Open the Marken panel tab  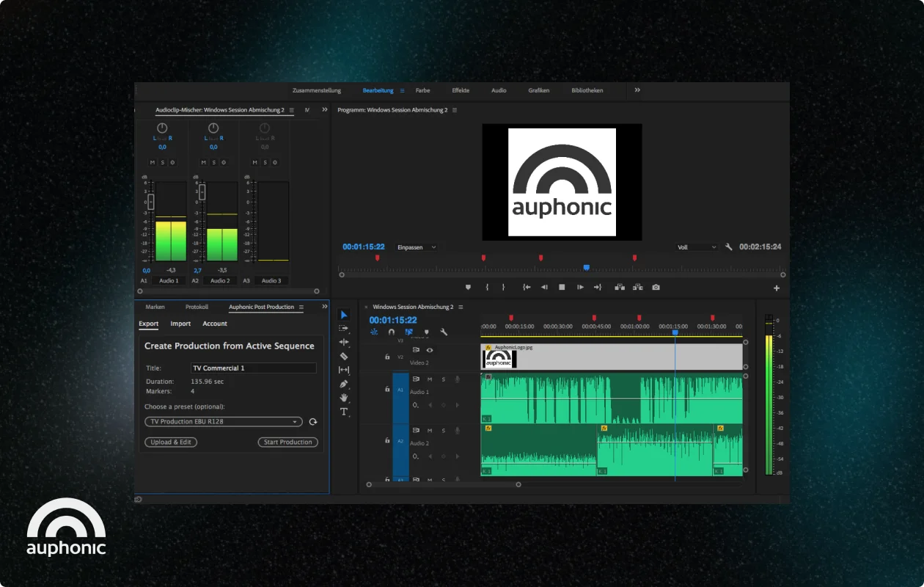pyautogui.click(x=155, y=307)
